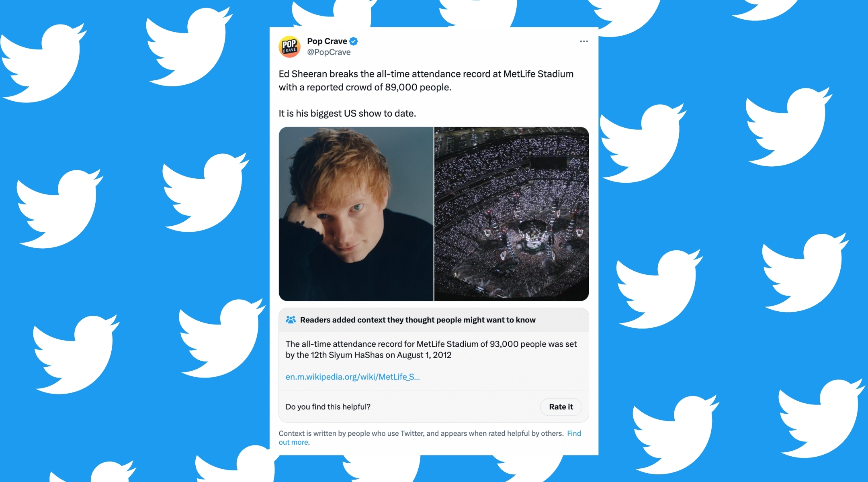
Task: Click the It is his biggest US show line
Action: 347,113
